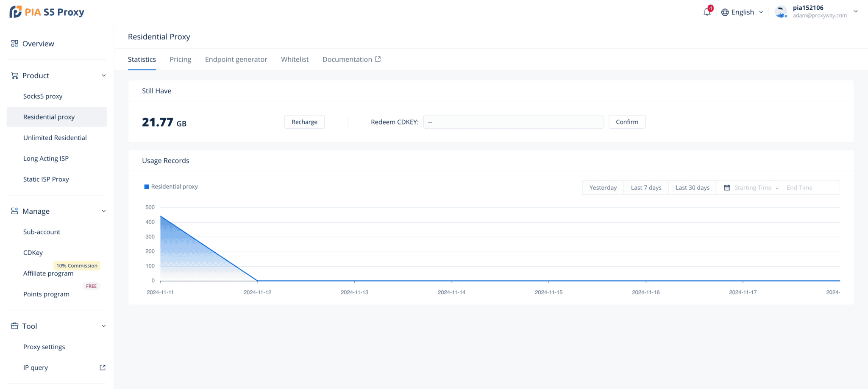Click the Recharge button
The width and height of the screenshot is (868, 389).
[304, 121]
